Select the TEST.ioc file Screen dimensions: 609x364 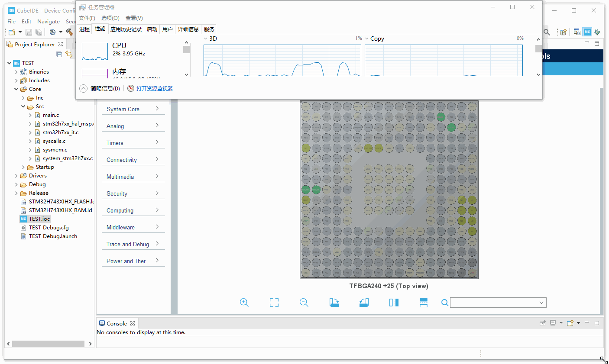pyautogui.click(x=39, y=219)
